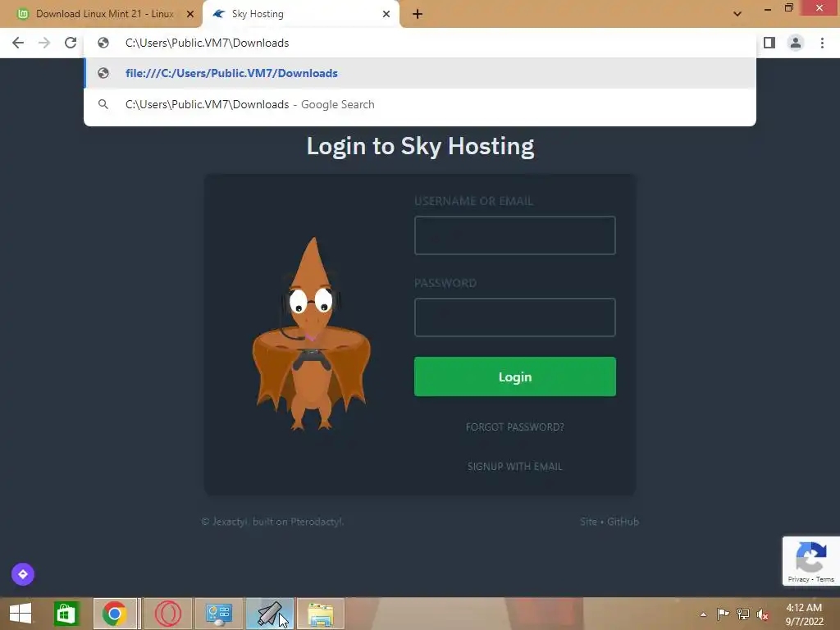The height and width of the screenshot is (630, 840).
Task: Focus the Password field
Action: 515,317
